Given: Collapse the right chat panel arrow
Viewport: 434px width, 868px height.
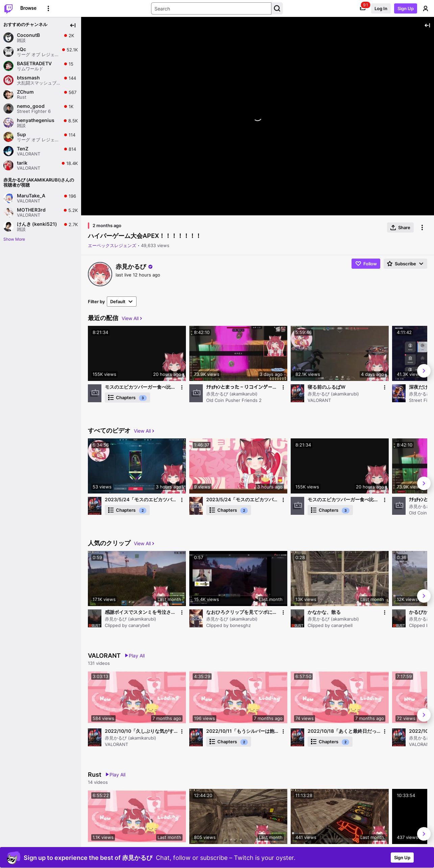Looking at the screenshot, I should coord(427,25).
